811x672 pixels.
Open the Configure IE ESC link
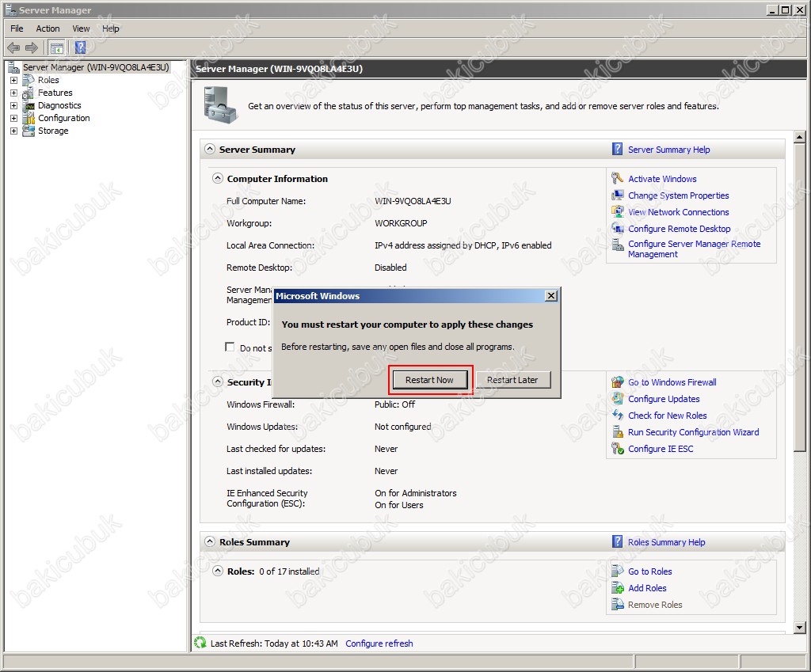click(x=661, y=449)
